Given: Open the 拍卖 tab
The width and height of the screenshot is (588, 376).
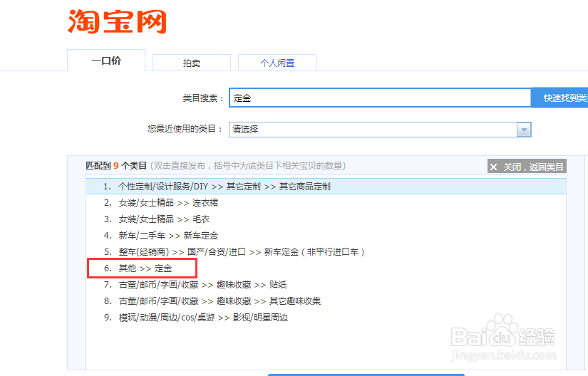Looking at the screenshot, I should tap(192, 63).
